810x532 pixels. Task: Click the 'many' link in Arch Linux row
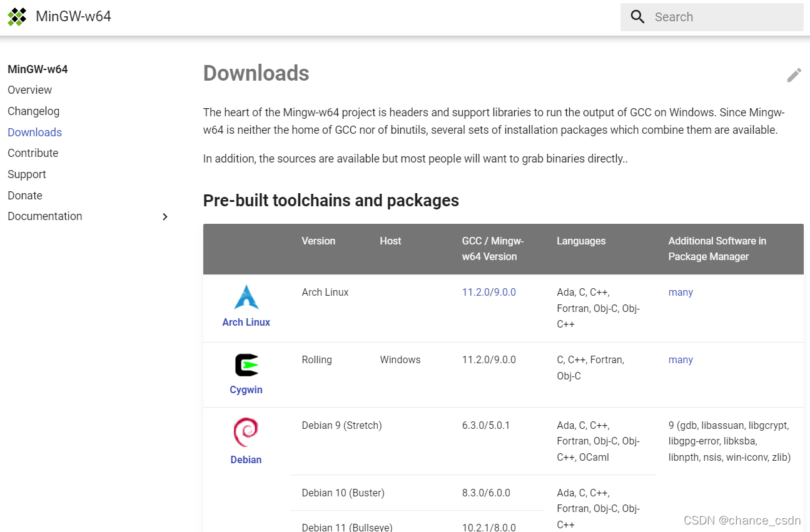click(x=681, y=293)
